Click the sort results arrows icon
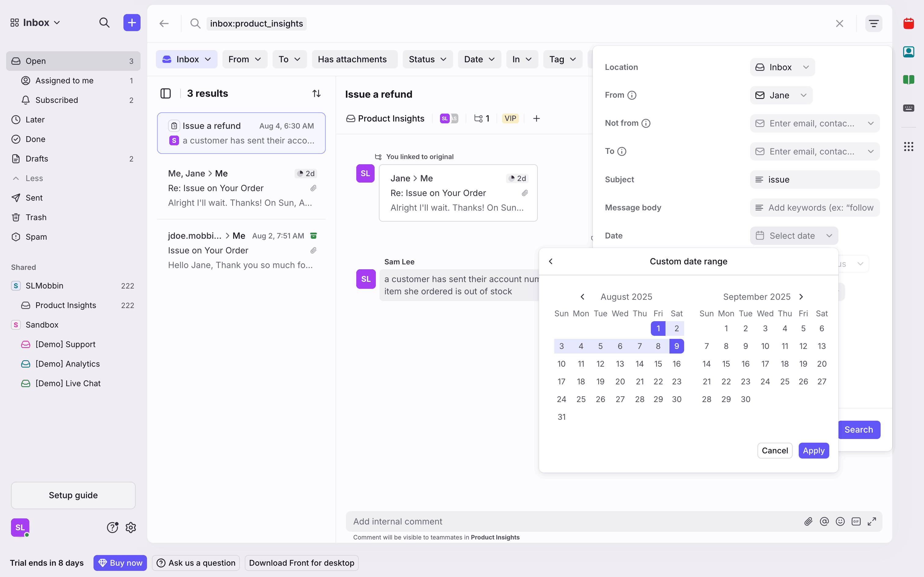This screenshot has height=577, width=924. 316,93
